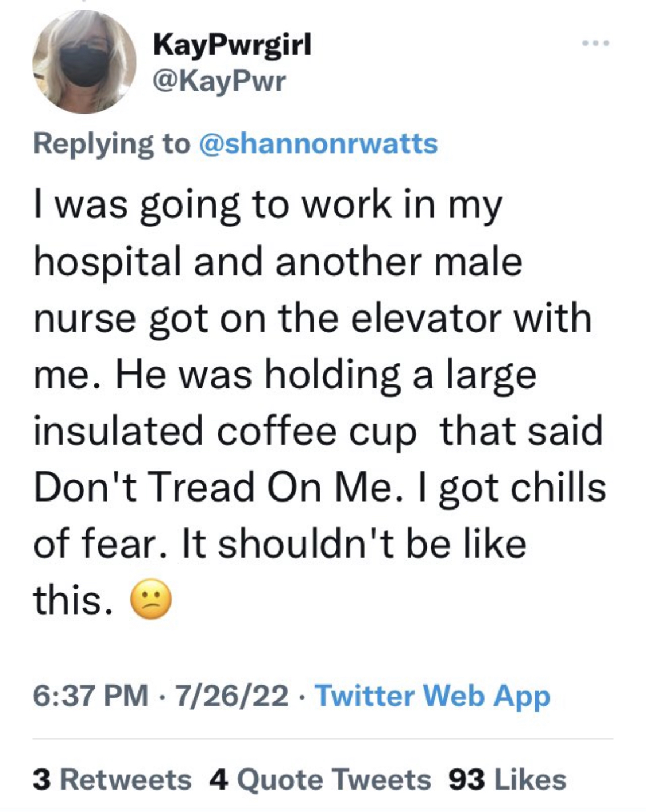Open KayPwrgirl's profile picture
This screenshot has height=812, width=646.
point(84,62)
